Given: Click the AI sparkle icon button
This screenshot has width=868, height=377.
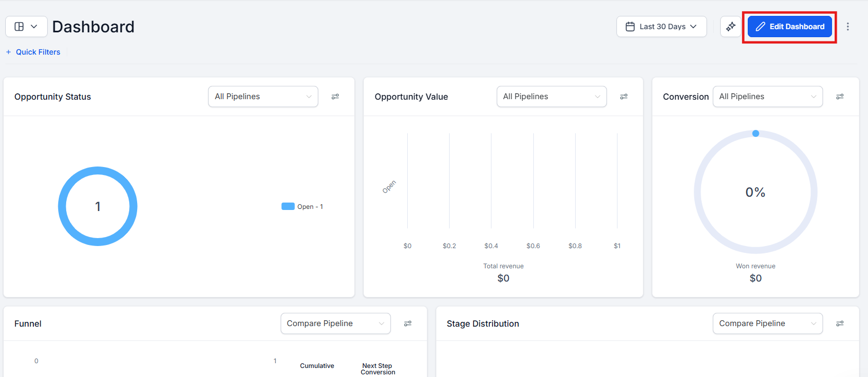Looking at the screenshot, I should click(730, 27).
